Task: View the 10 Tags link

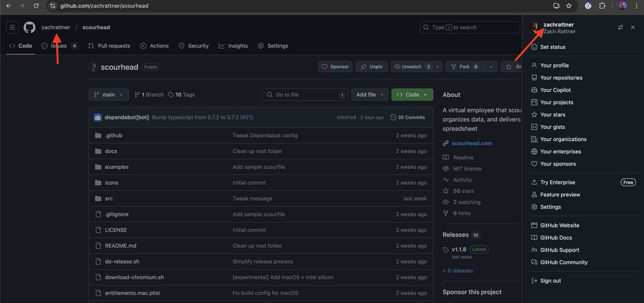Action: pos(181,94)
